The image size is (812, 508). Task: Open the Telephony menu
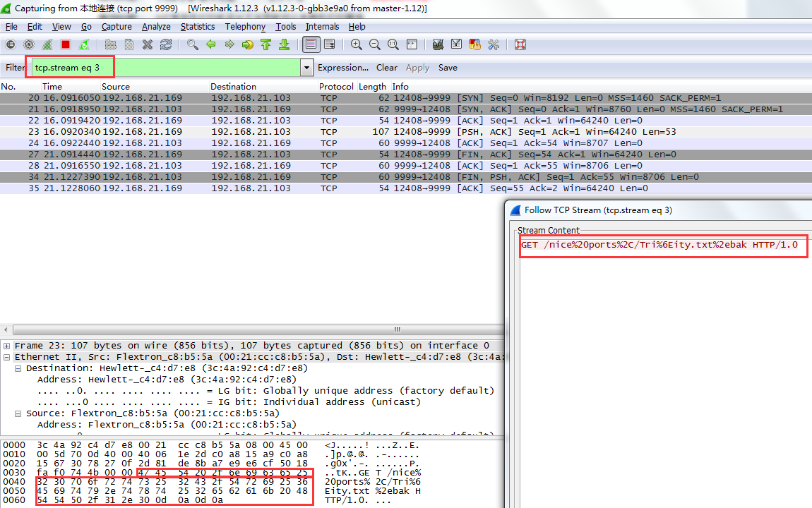pos(245,27)
